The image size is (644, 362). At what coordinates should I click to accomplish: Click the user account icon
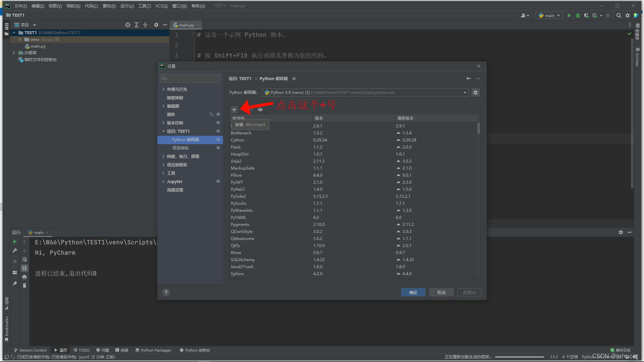(525, 15)
